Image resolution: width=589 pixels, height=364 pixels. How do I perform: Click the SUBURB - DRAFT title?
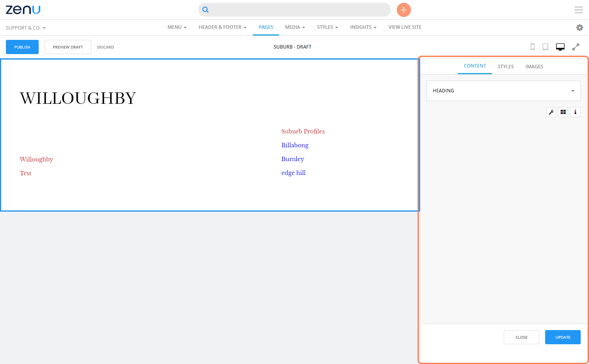293,47
